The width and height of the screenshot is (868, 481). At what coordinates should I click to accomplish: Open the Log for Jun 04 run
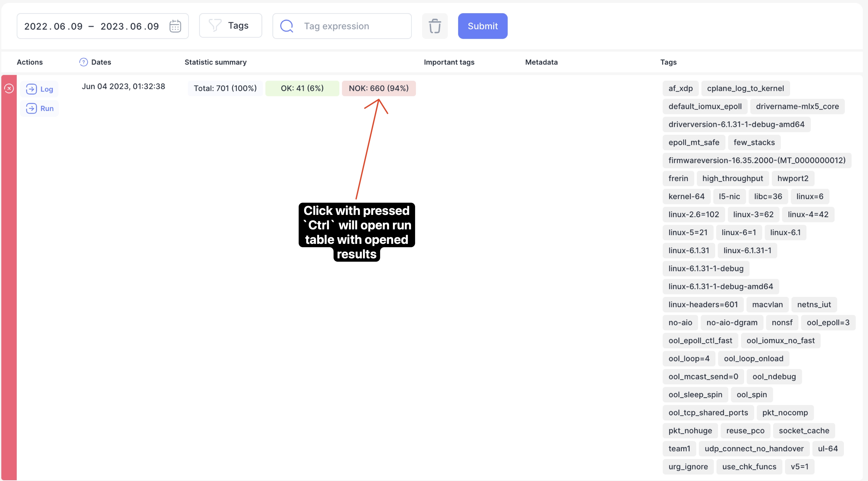click(40, 89)
